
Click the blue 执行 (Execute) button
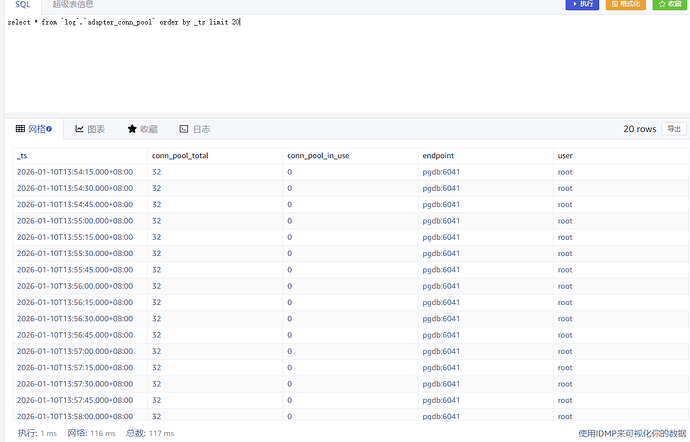pyautogui.click(x=582, y=5)
